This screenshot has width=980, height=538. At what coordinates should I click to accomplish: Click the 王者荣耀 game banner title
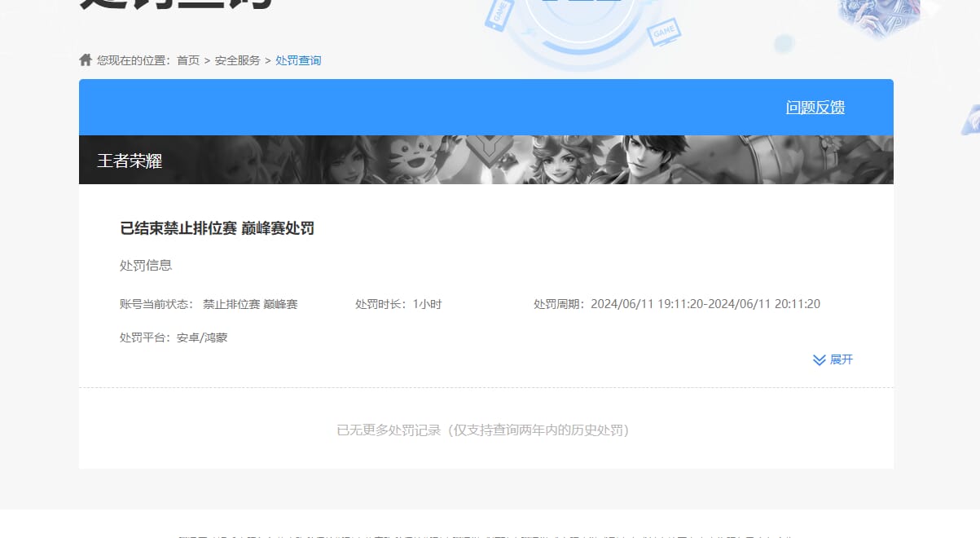coord(130,161)
